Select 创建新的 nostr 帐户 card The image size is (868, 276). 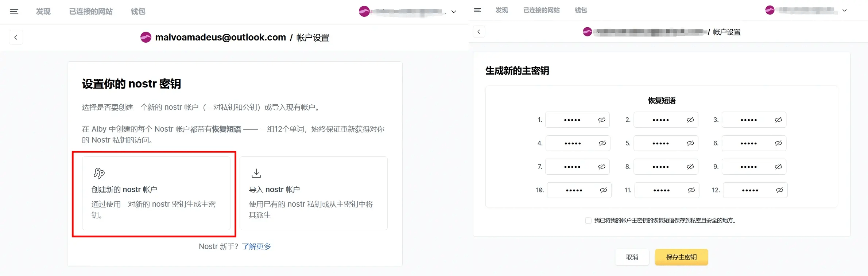[x=156, y=193]
